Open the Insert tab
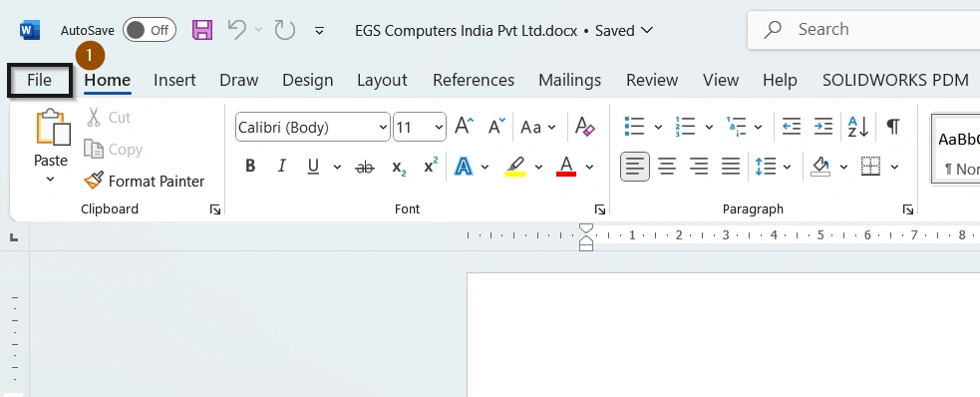 point(174,80)
